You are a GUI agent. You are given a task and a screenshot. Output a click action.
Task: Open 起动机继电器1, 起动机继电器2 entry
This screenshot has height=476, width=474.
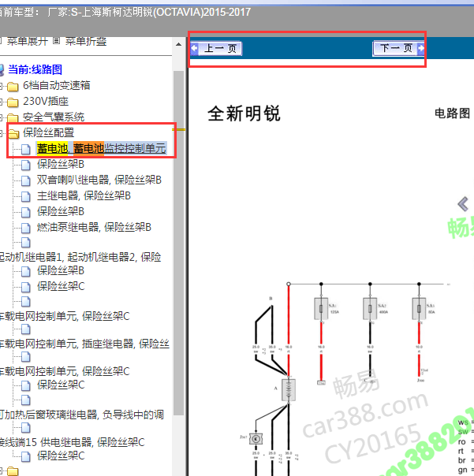point(80,257)
